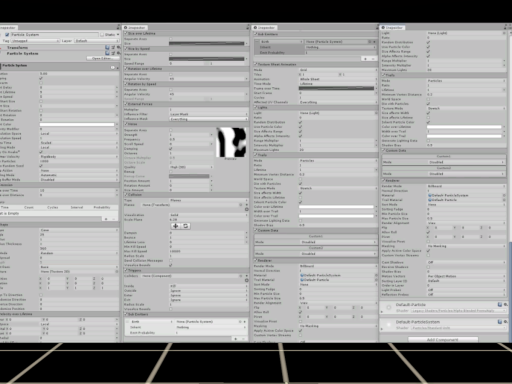Add a new plane with Collision Planes plus icon
512x384 pixels.
(x=246, y=210)
